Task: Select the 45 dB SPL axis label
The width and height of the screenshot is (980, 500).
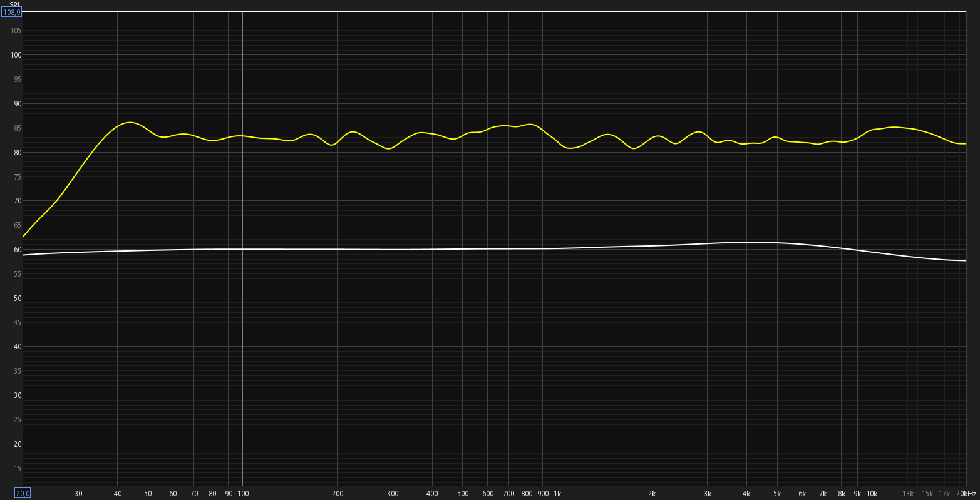Action: pyautogui.click(x=18, y=323)
